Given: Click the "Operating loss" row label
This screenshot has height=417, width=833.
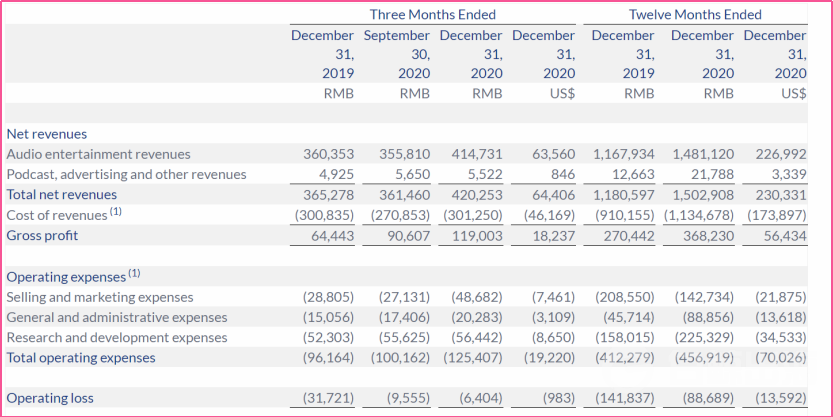Looking at the screenshot, I should [50, 398].
